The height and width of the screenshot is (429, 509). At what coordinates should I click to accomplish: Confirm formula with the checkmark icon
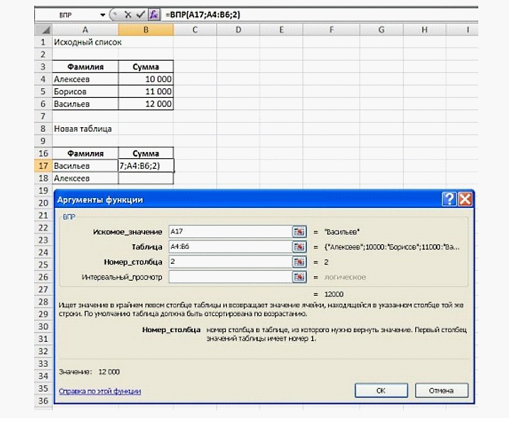point(140,15)
